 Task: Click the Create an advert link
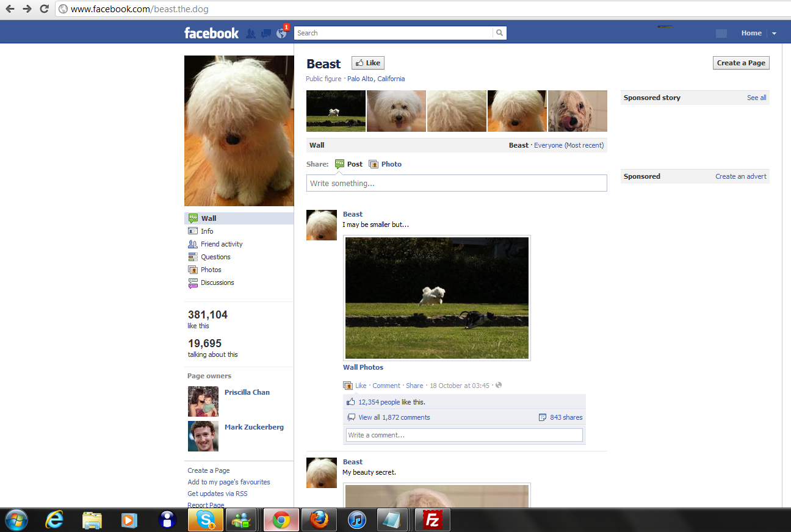coord(741,176)
